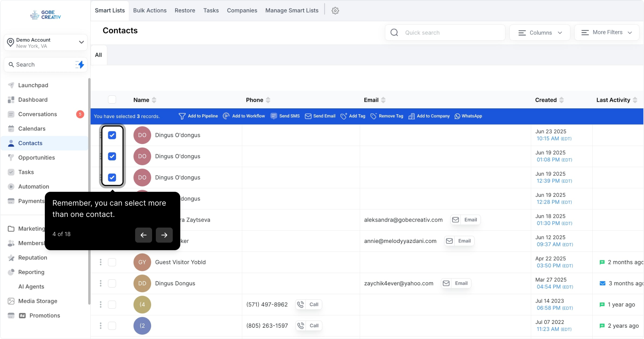Click the Send SMS icon
This screenshot has height=339, width=644.
click(x=274, y=116)
